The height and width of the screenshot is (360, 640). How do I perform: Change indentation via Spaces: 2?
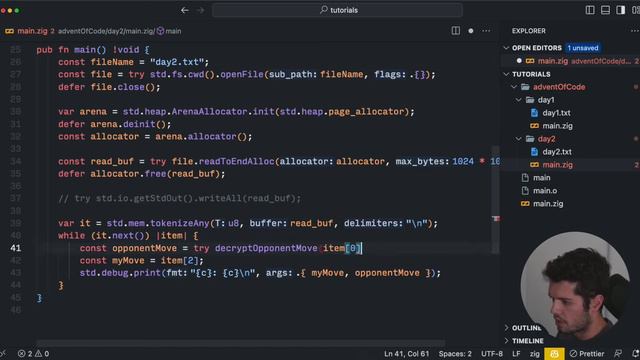(x=455, y=353)
